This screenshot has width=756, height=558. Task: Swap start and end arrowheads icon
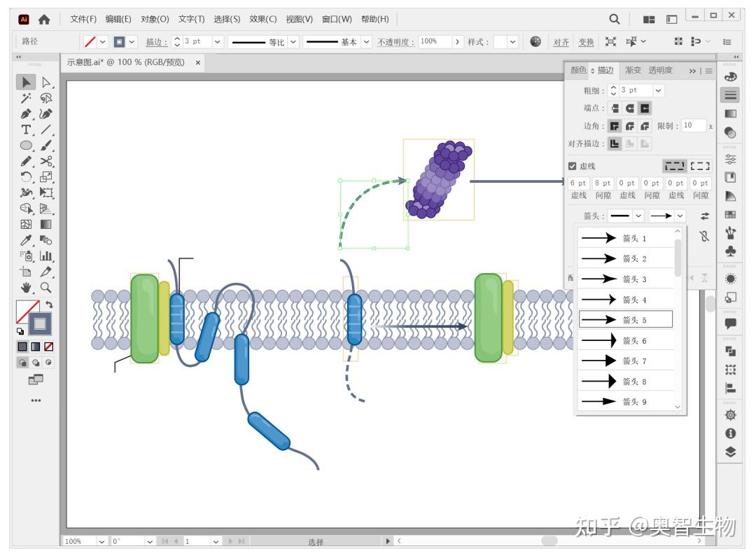coord(705,216)
